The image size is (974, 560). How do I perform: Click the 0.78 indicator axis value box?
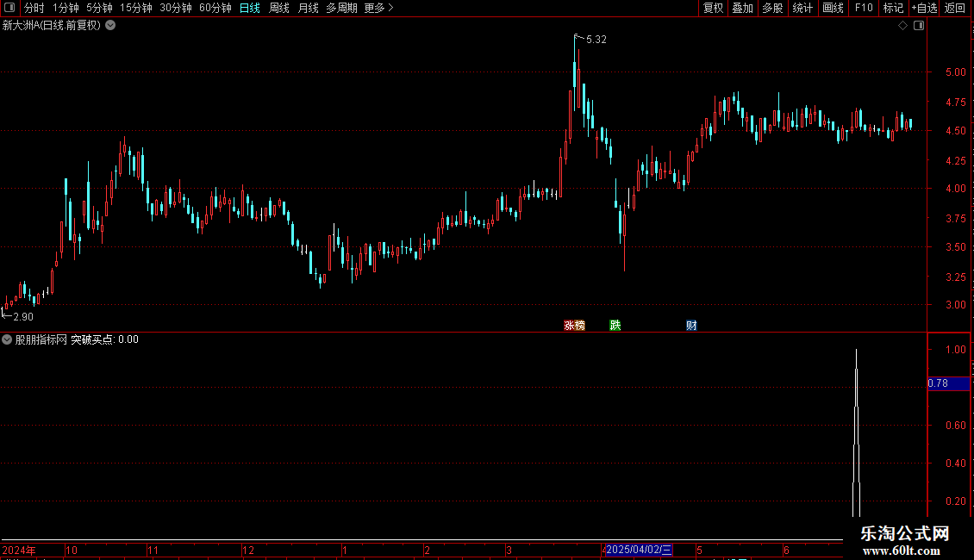click(948, 383)
